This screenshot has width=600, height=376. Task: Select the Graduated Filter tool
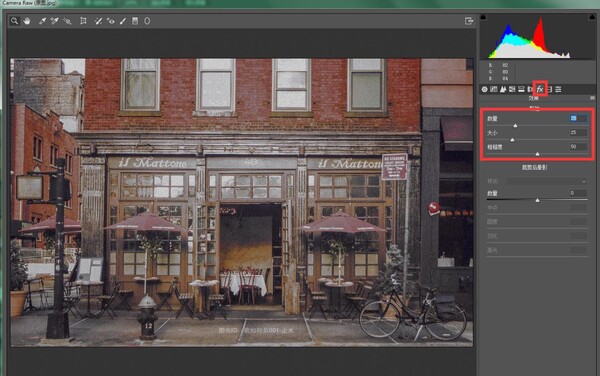tap(135, 21)
